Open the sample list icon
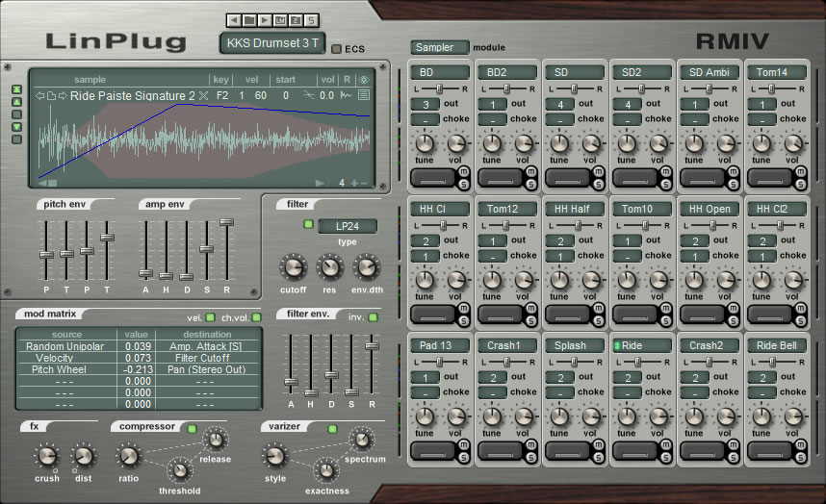Image resolution: width=826 pixels, height=504 pixels. 364,95
